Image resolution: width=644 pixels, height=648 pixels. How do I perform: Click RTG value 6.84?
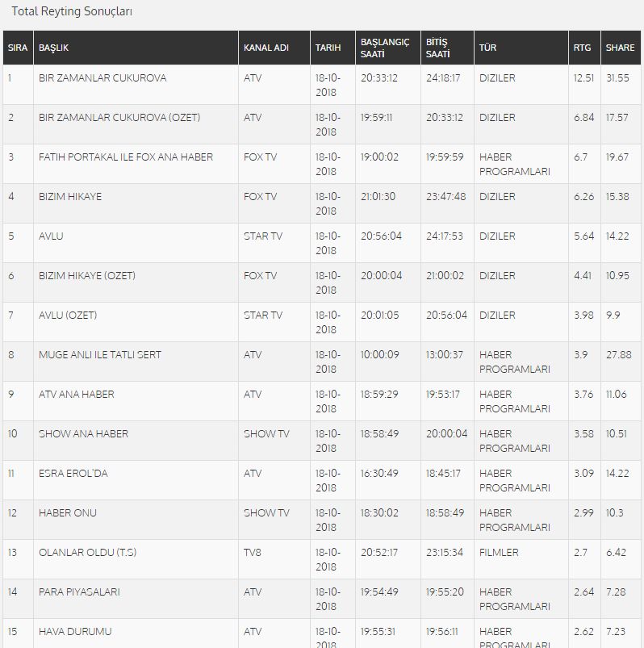[x=584, y=117]
